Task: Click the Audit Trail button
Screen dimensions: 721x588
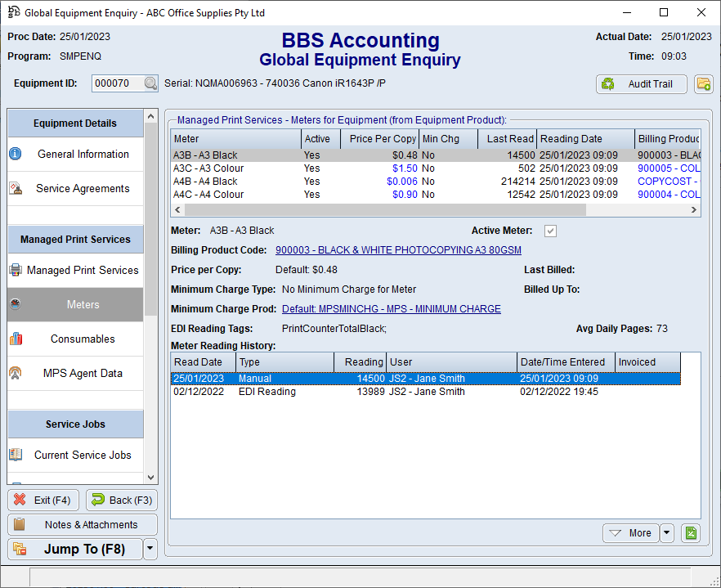Action: pos(641,83)
